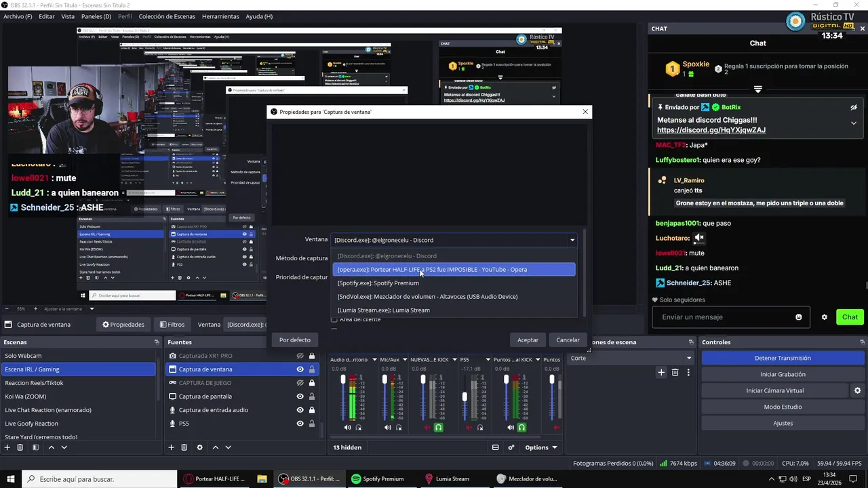
Task: Check the Área del cliente checkbox
Action: [334, 319]
